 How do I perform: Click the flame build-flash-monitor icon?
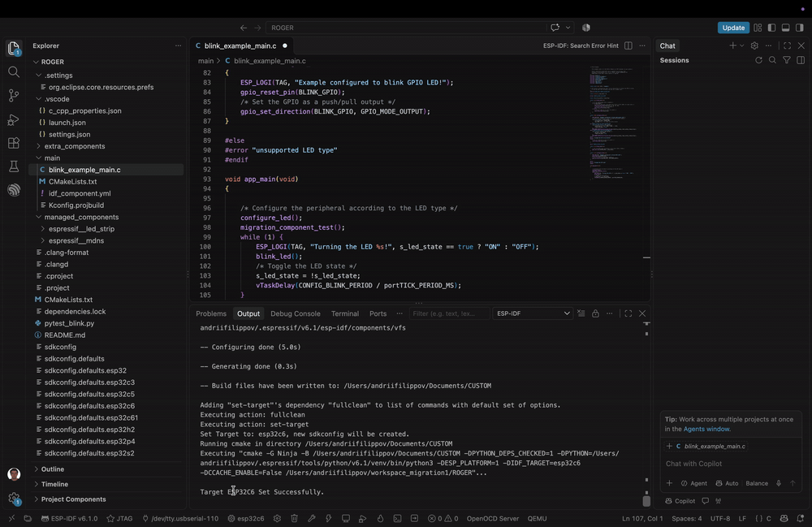(x=380, y=518)
